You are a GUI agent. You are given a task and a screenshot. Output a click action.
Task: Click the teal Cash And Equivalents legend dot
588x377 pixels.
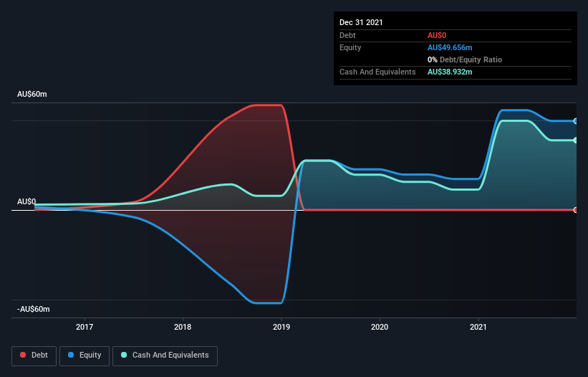point(124,355)
